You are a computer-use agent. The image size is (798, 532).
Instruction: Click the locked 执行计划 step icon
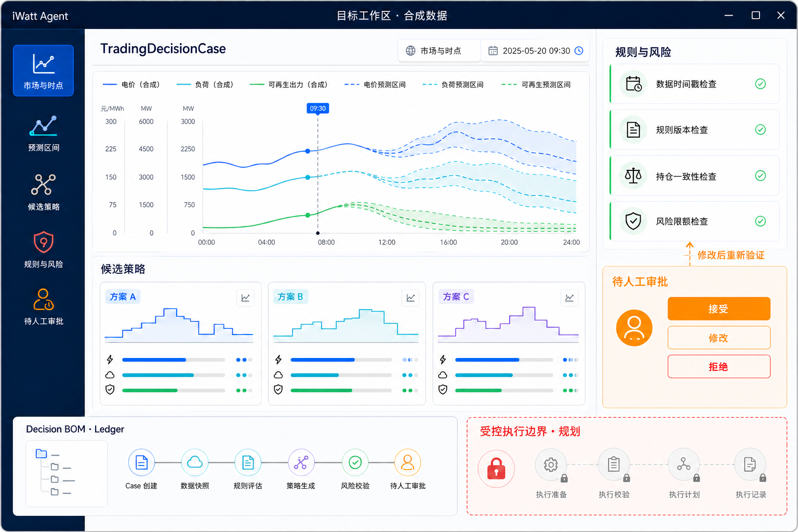pos(684,464)
